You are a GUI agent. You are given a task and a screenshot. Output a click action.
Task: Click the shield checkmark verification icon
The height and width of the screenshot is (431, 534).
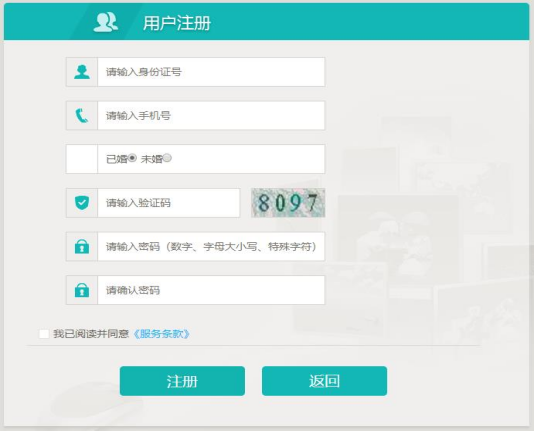coord(82,203)
